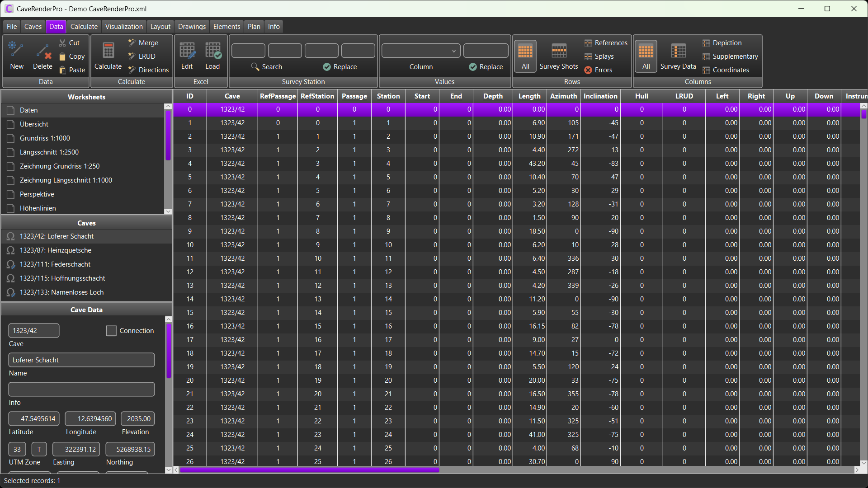Click the horizontal table scrollbar
Screen dimensions: 868x488
click(309, 470)
